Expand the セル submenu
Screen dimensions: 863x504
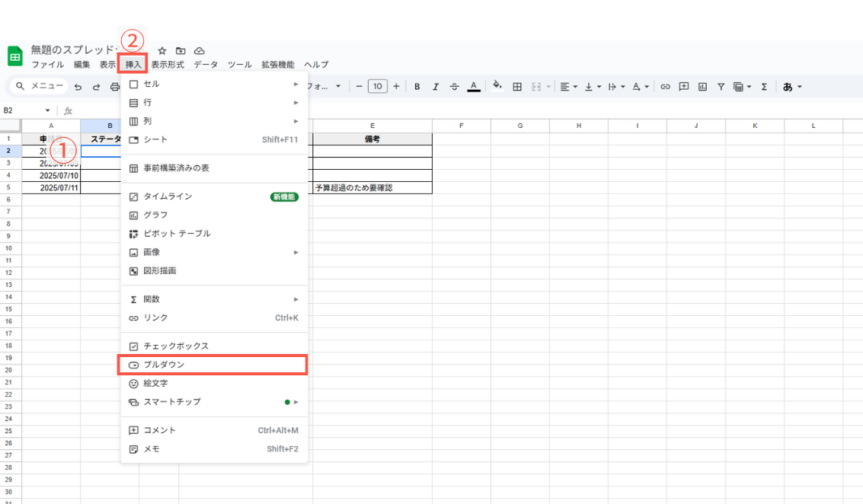pyautogui.click(x=296, y=85)
